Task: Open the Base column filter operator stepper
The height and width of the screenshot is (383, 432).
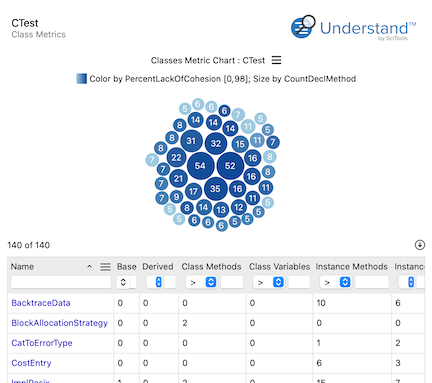Action: click(123, 282)
